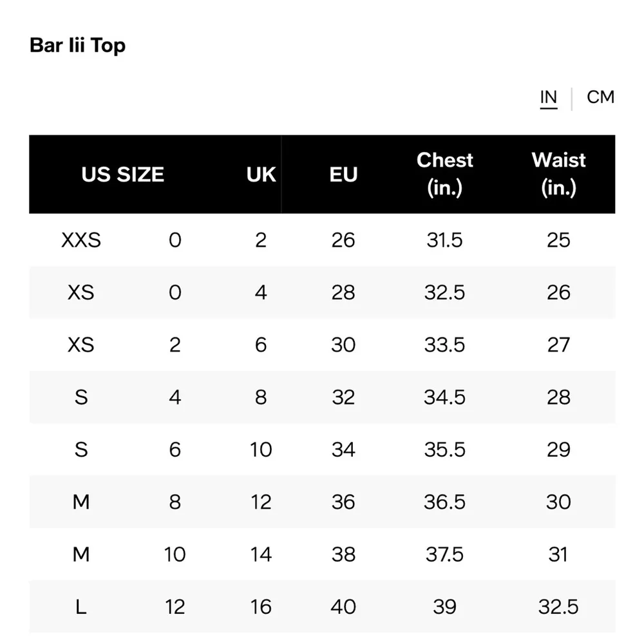The image size is (644, 644).
Task: Pick EU size 26 cell
Action: click(x=343, y=240)
